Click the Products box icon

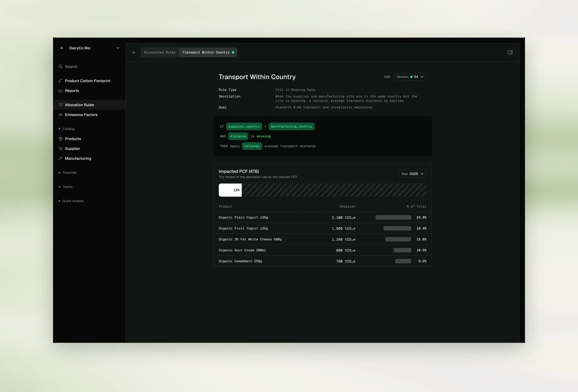[60, 139]
